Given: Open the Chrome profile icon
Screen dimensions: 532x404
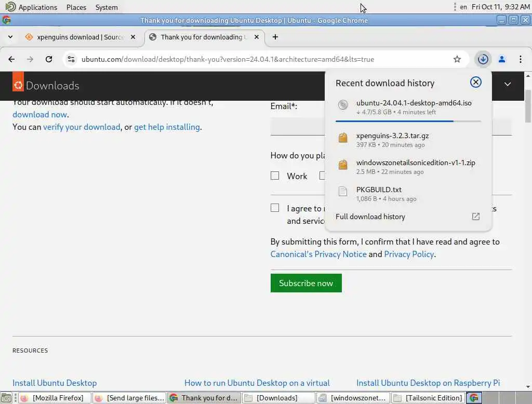Looking at the screenshot, I should click(502, 59).
